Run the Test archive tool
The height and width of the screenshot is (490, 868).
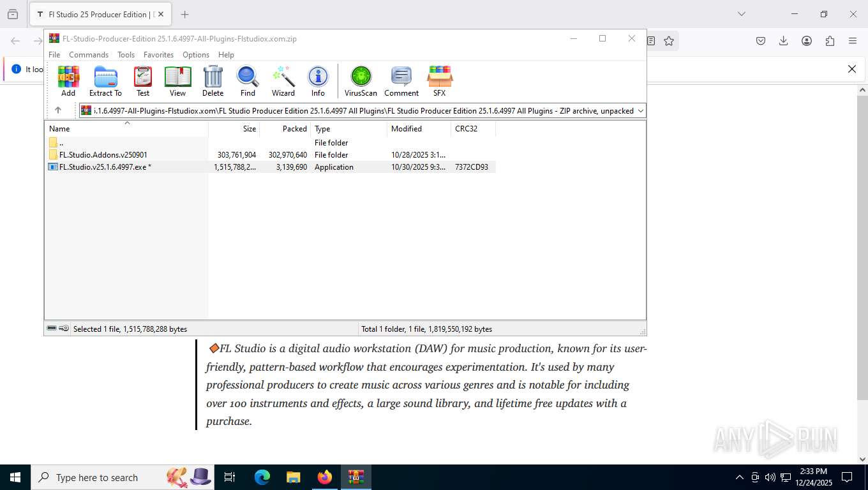tap(143, 81)
